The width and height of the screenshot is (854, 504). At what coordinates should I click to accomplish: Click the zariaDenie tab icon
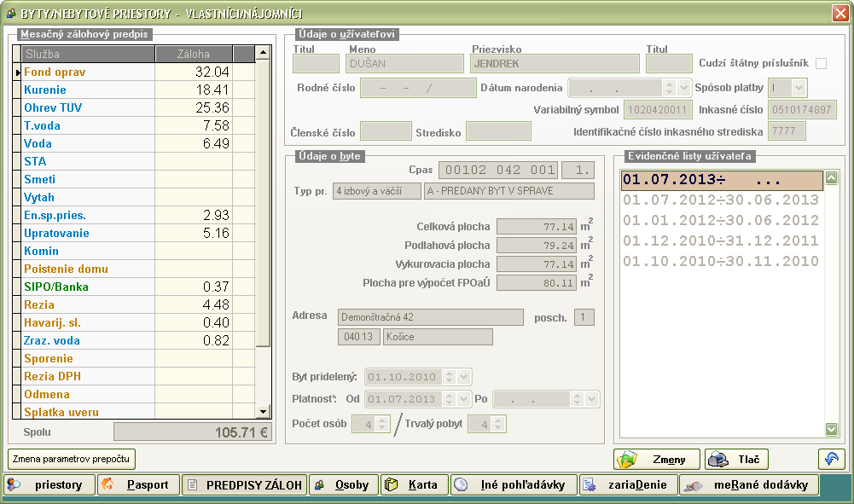(589, 484)
